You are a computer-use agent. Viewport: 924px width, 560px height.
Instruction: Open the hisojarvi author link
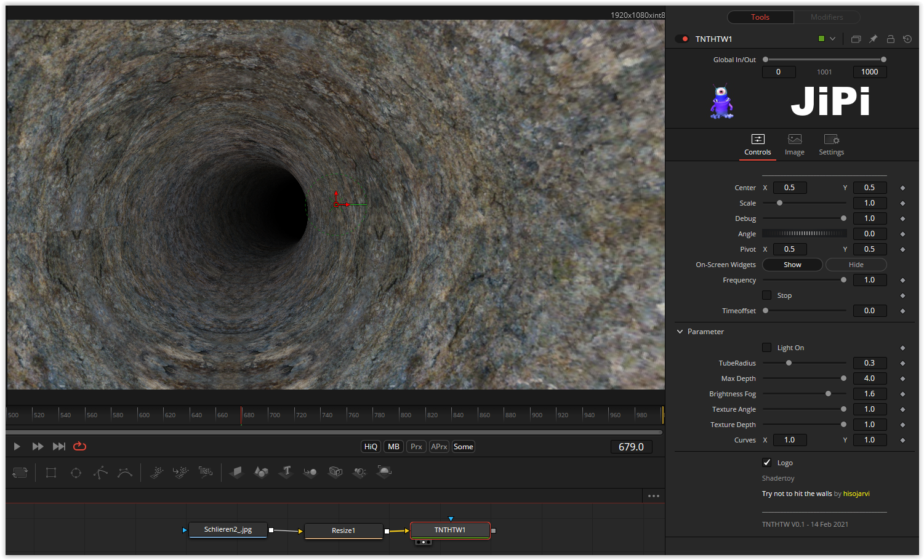point(856,494)
